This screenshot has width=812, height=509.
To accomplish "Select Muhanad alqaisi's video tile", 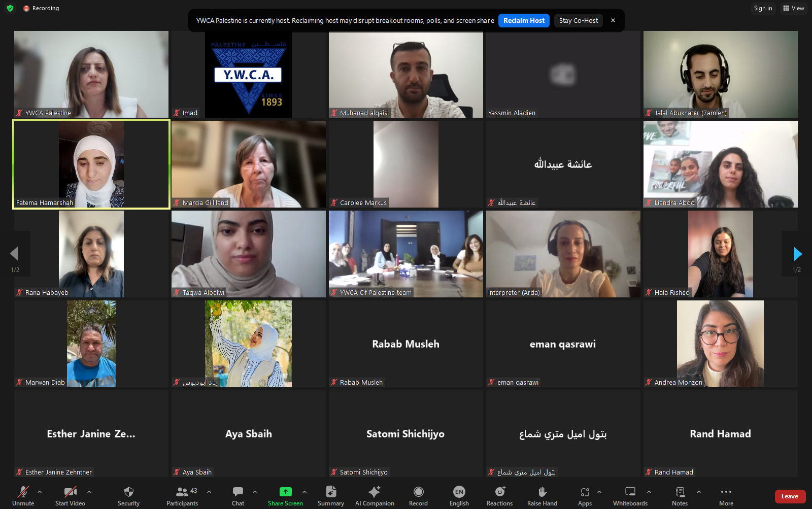I will click(x=406, y=75).
